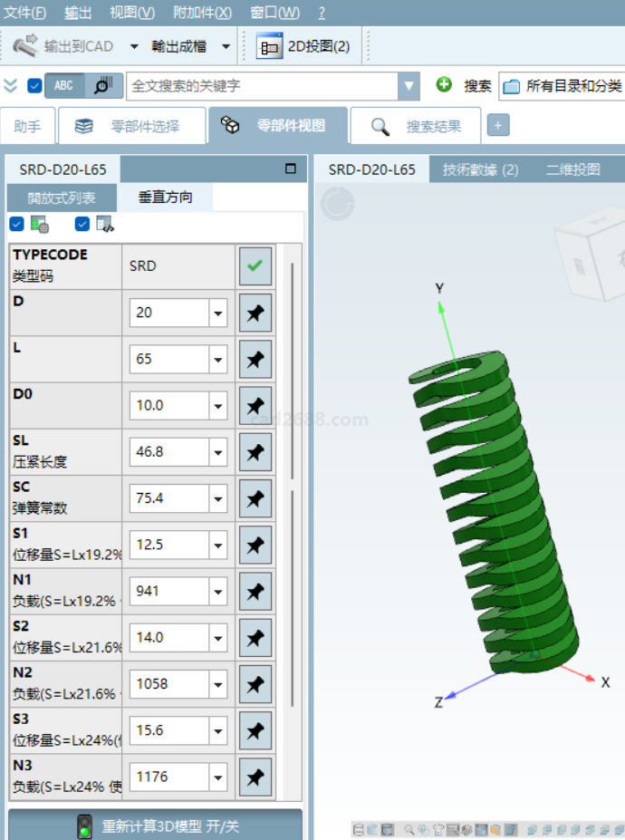Click the pin icon for parameter D

255,313
